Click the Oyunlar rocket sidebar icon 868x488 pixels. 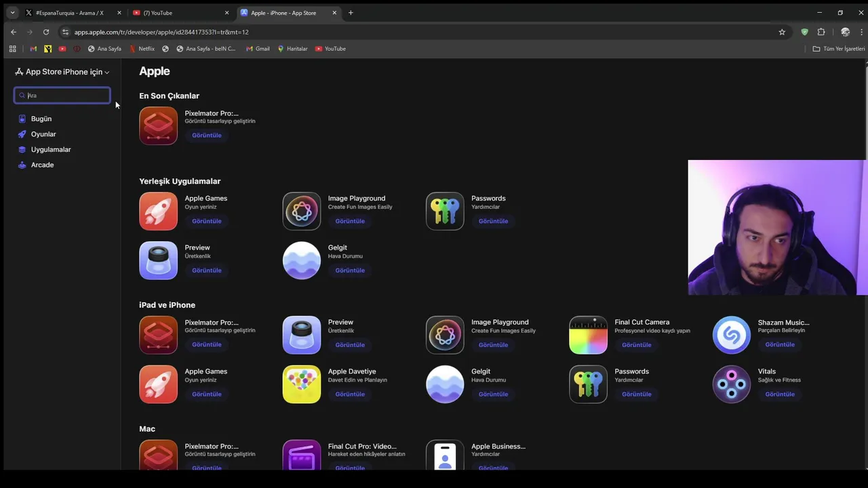point(22,134)
